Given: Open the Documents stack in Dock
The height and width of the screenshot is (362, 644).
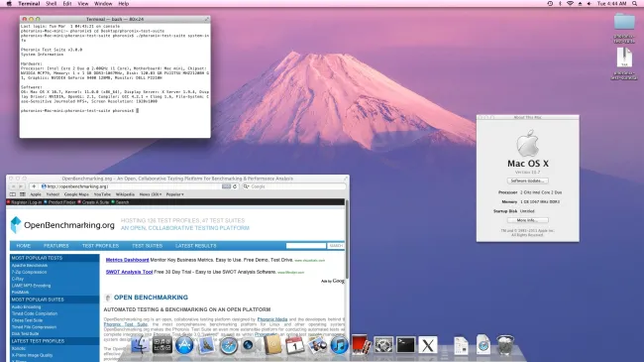Looking at the screenshot, I should tap(462, 345).
